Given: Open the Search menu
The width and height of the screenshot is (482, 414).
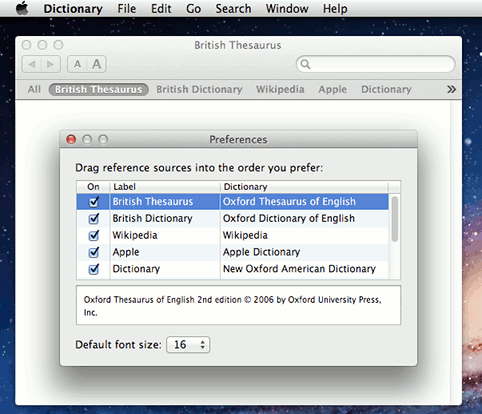Looking at the screenshot, I should [x=233, y=8].
